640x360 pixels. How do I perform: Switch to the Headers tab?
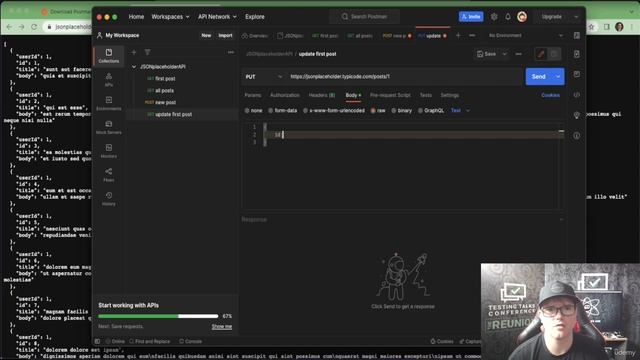pos(322,95)
